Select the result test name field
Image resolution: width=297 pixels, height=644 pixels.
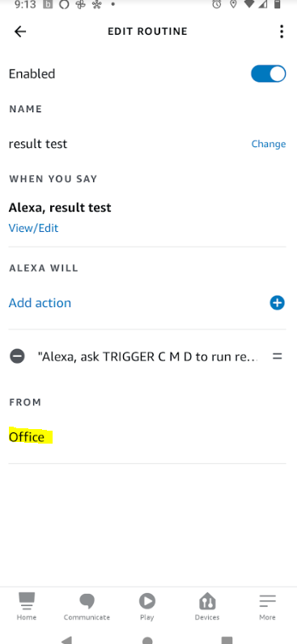(x=38, y=144)
